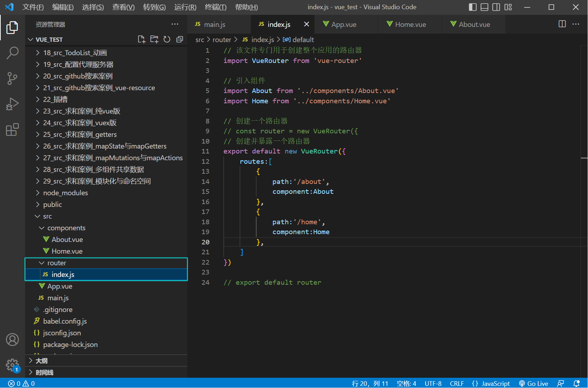Image resolution: width=588 pixels, height=388 pixels.
Task: Expand the node_modules folder
Action: (106, 193)
